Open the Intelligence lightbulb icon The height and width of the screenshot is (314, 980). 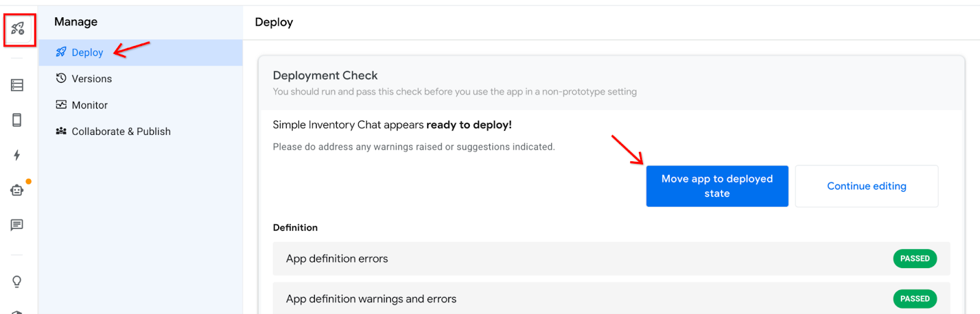point(17,281)
